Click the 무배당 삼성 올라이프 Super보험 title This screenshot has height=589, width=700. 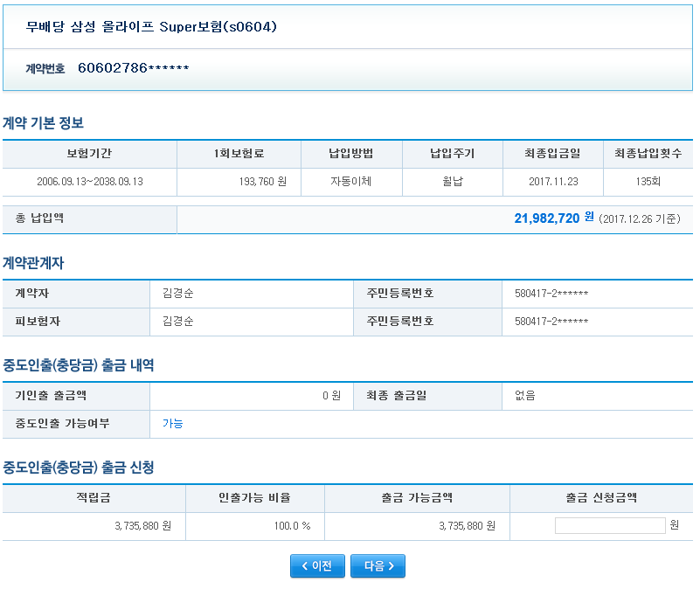point(151,26)
